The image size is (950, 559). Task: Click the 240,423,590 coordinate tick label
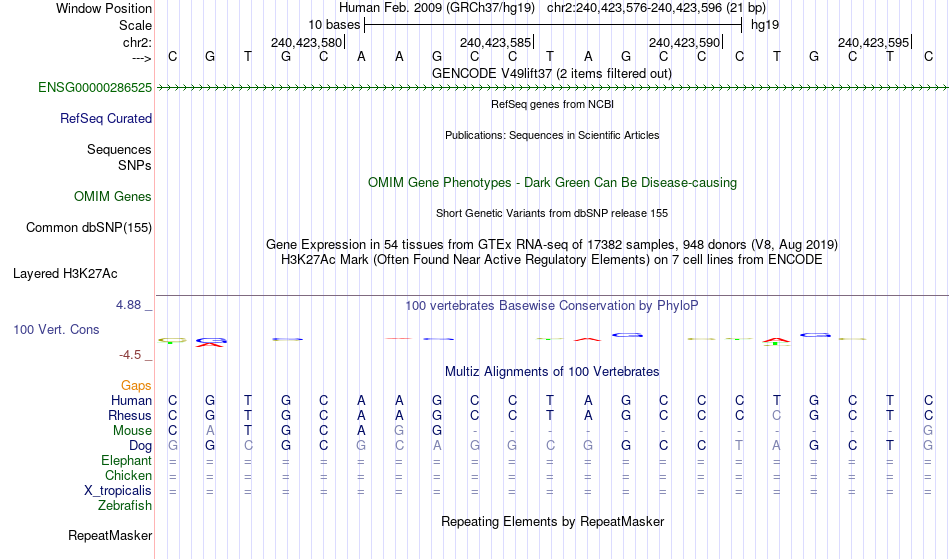point(684,42)
